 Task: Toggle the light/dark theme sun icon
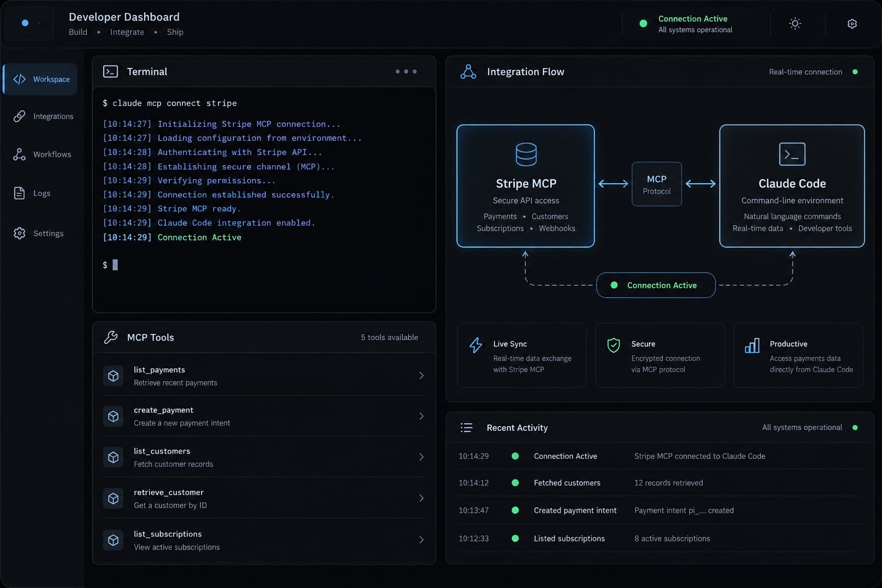(795, 24)
